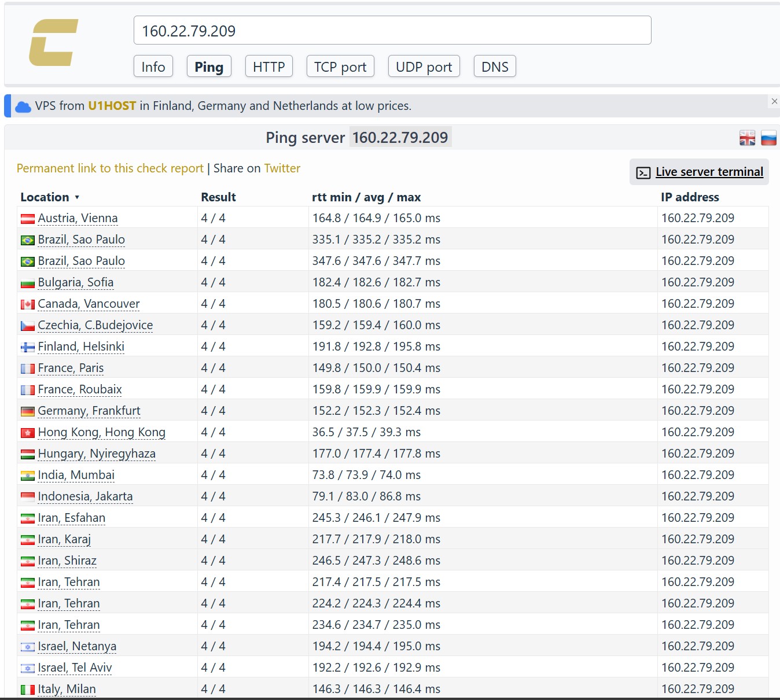The height and width of the screenshot is (700, 780).
Task: Open the Czechia, C.Budejovice location link
Action: 95,325
